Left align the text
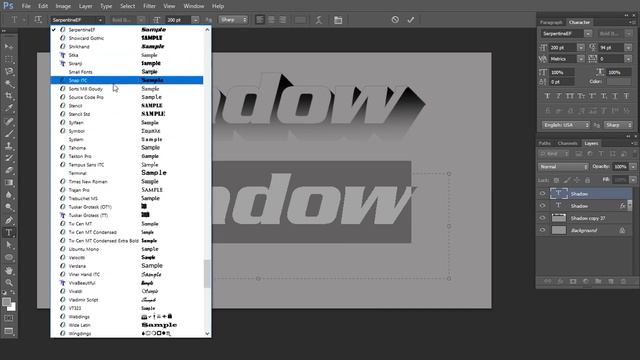 (x=260, y=20)
